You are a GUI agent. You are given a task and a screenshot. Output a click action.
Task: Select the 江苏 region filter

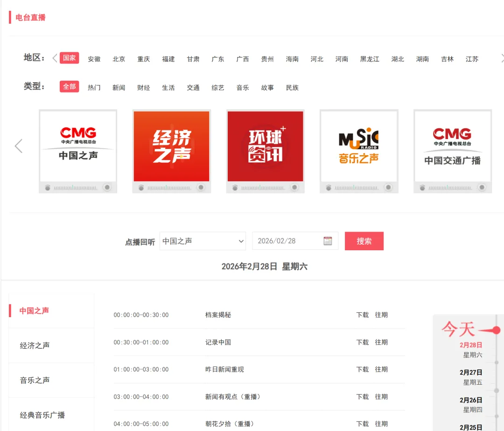tap(472, 59)
